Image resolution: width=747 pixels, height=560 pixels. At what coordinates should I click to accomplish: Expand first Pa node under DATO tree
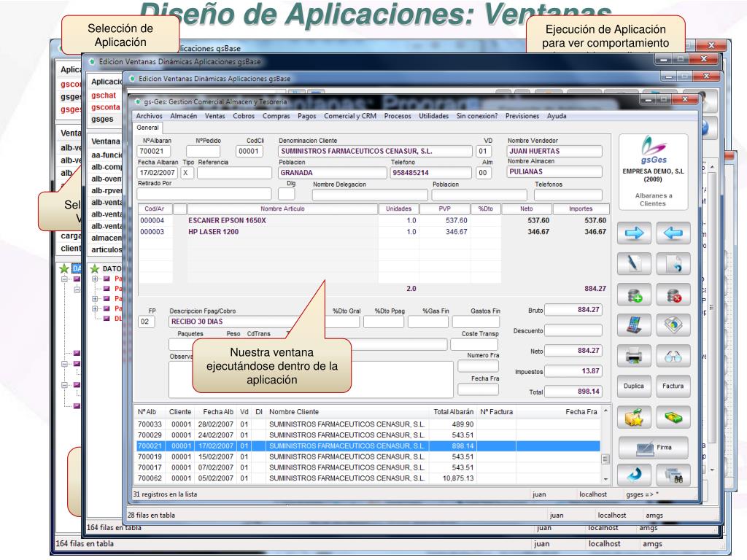96,279
